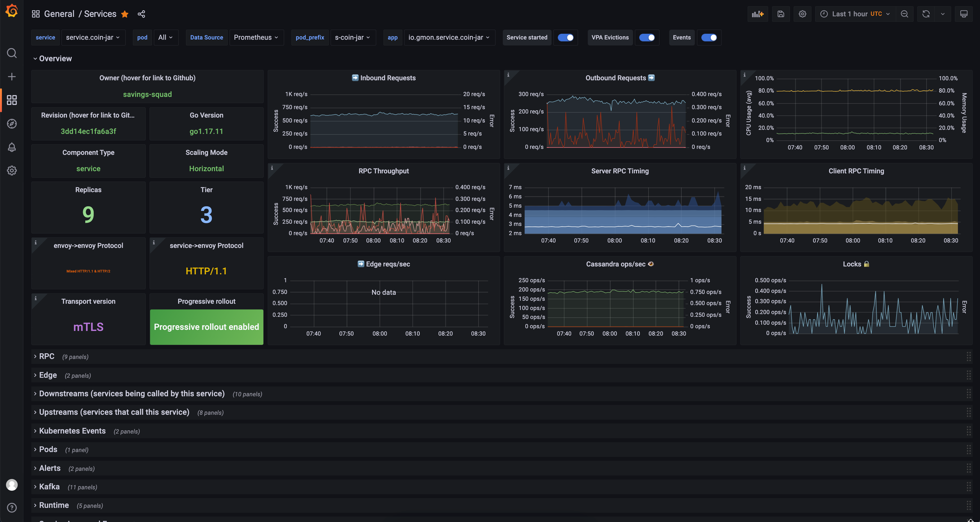Image resolution: width=980 pixels, height=522 pixels.
Task: Click the go1.17.11 Go version button
Action: pos(206,131)
